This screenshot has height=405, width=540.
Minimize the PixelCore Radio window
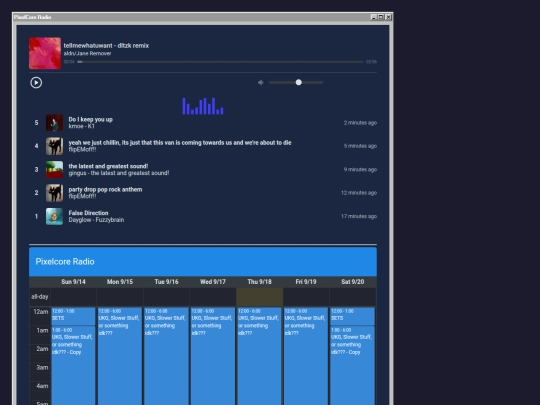(x=374, y=17)
